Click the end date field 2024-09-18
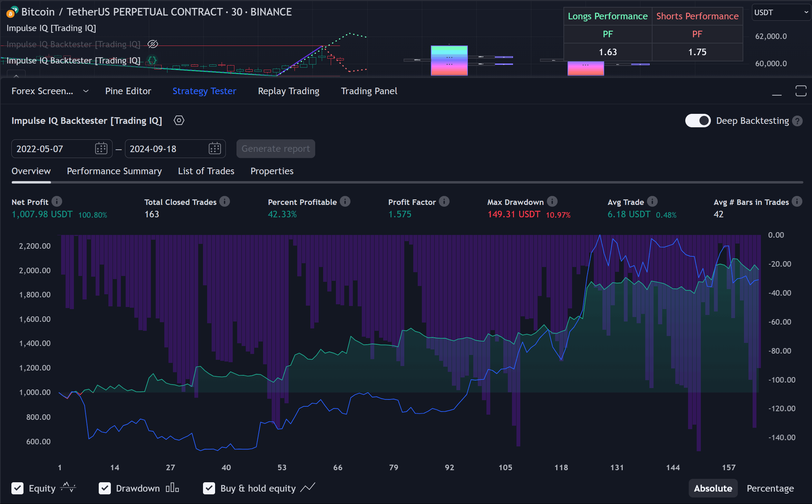The width and height of the screenshot is (812, 504). pos(175,149)
